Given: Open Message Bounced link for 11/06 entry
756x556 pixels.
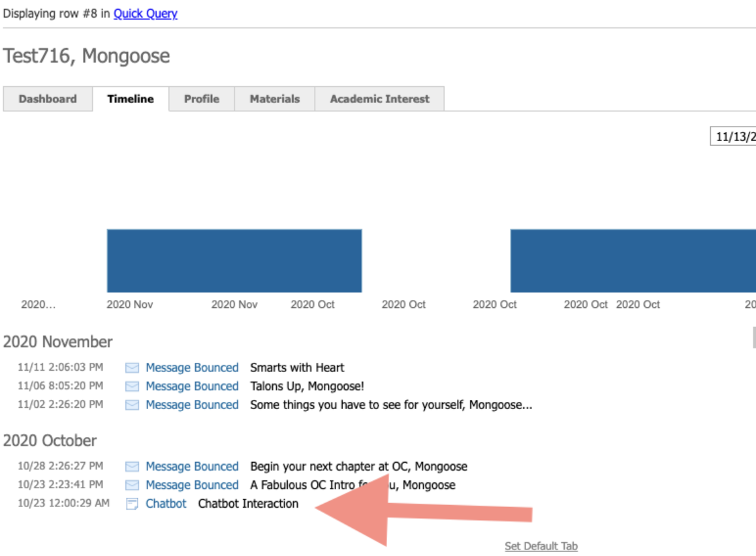Looking at the screenshot, I should (192, 386).
